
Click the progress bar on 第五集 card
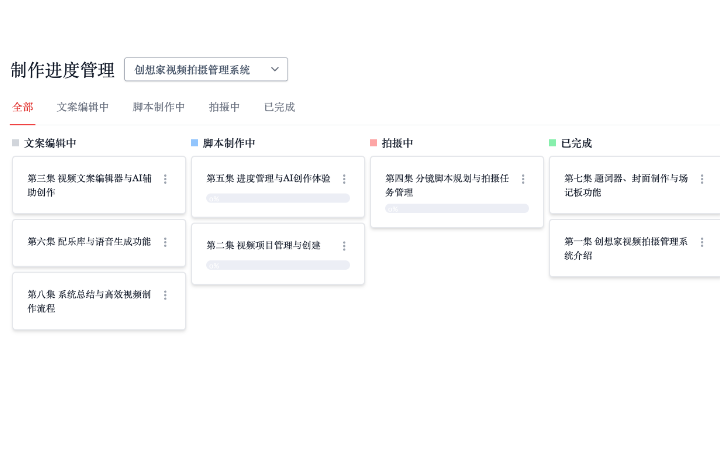pos(278,198)
